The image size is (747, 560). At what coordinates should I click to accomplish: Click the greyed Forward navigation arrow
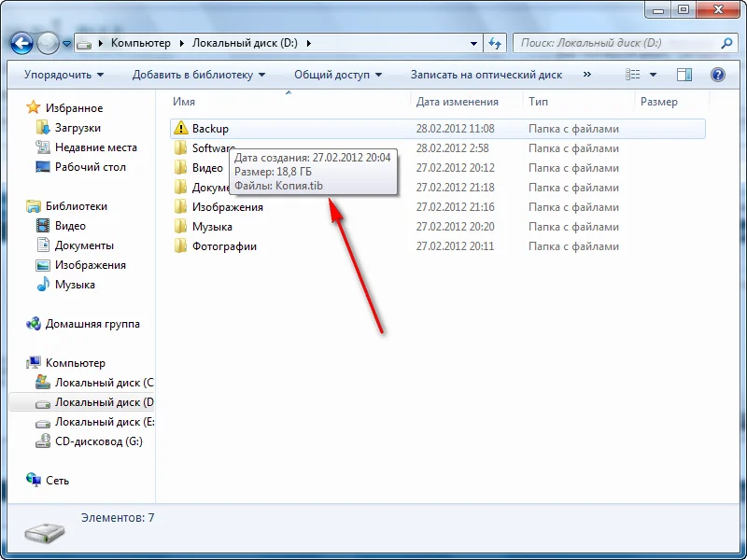[x=48, y=44]
